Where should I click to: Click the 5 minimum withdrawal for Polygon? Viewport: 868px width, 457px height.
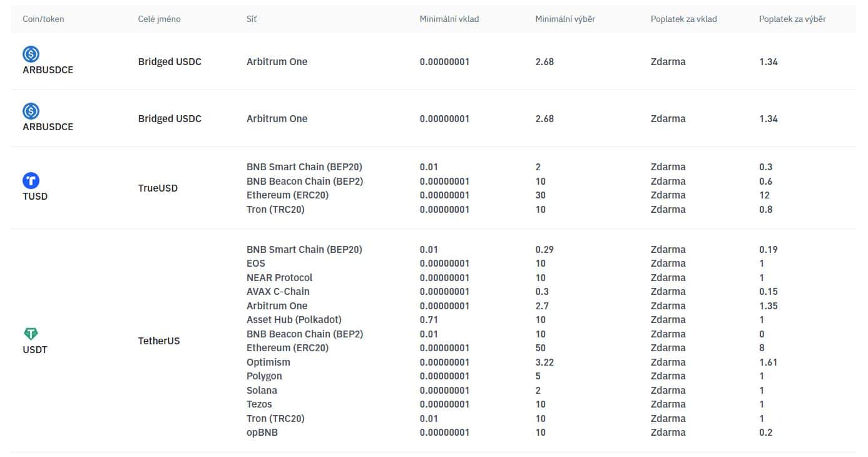pyautogui.click(x=538, y=376)
